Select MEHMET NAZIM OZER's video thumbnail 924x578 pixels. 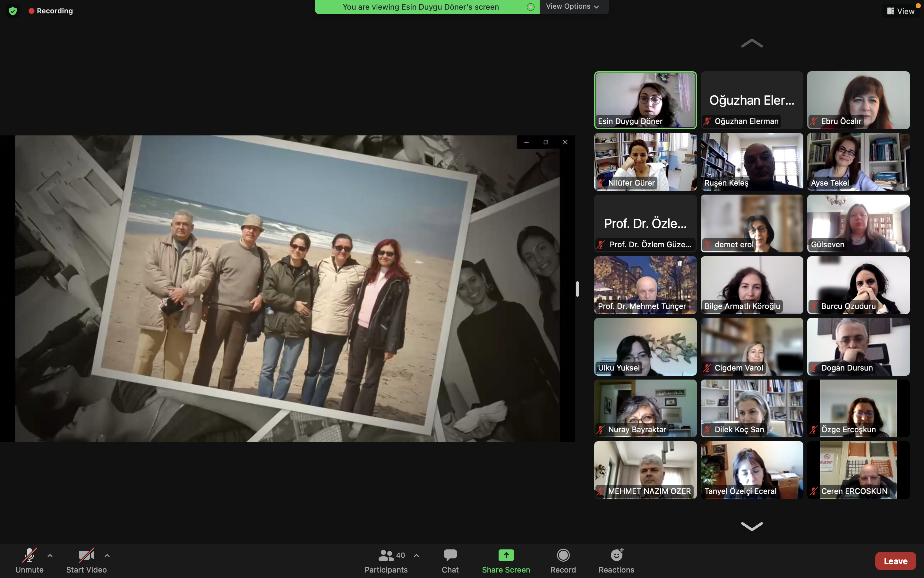point(645,470)
